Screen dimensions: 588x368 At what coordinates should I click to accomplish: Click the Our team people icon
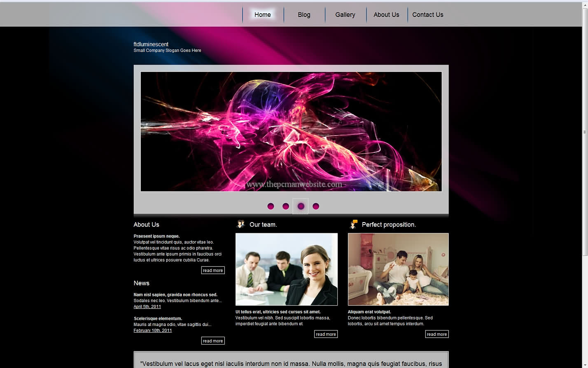240,224
